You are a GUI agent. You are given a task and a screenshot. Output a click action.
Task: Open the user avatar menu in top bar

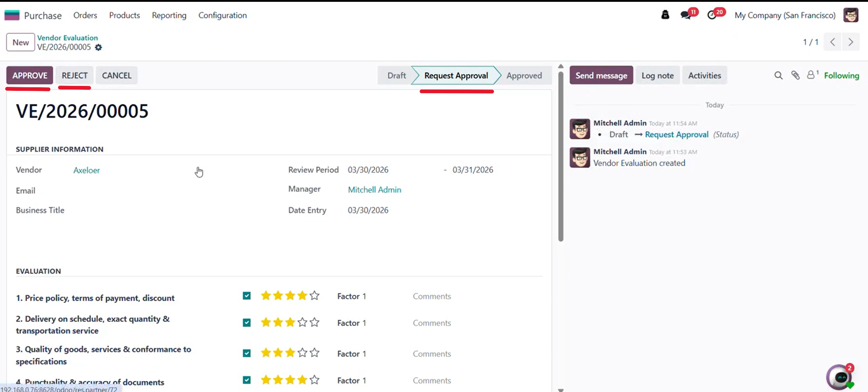click(x=851, y=15)
